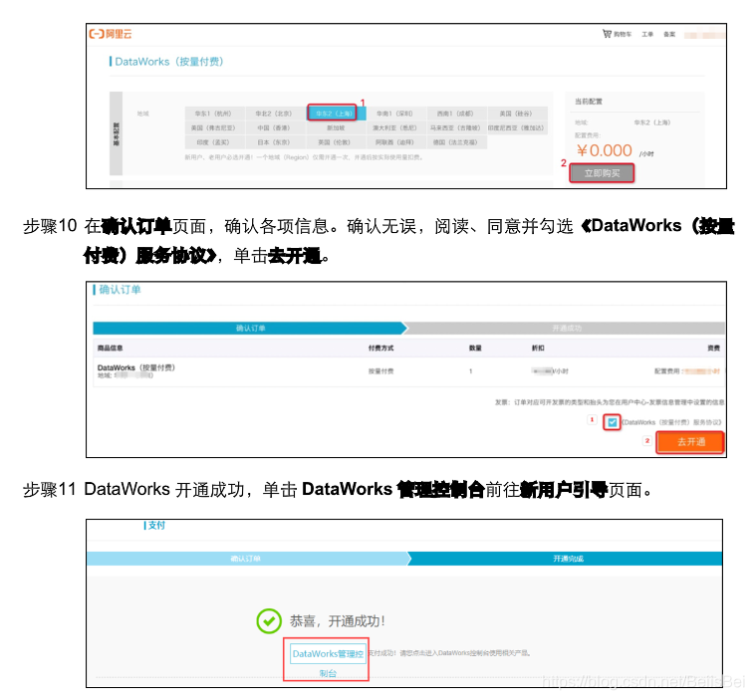
Task: Select region 中国（香港）
Action: pyautogui.click(x=274, y=127)
